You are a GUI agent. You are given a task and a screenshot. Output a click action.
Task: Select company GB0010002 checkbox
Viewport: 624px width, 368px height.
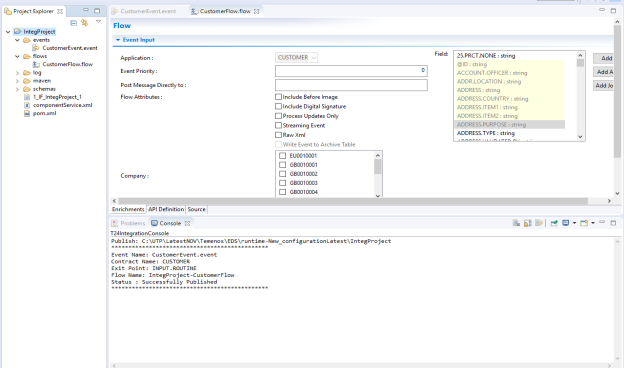click(x=283, y=174)
